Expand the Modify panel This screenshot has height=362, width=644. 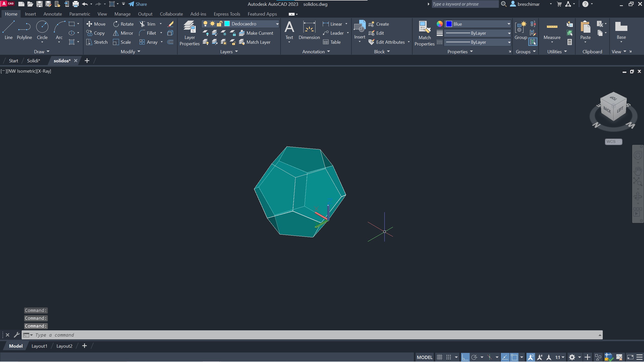[130, 52]
